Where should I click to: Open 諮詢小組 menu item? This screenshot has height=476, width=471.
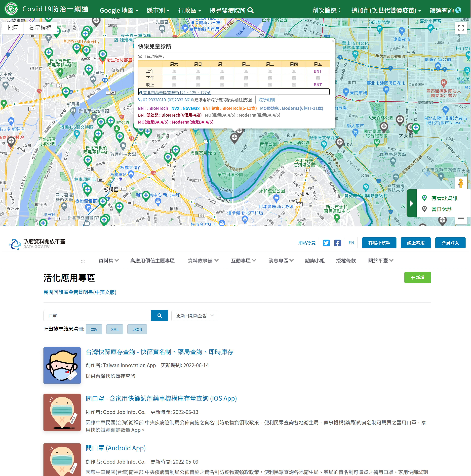coord(315,260)
